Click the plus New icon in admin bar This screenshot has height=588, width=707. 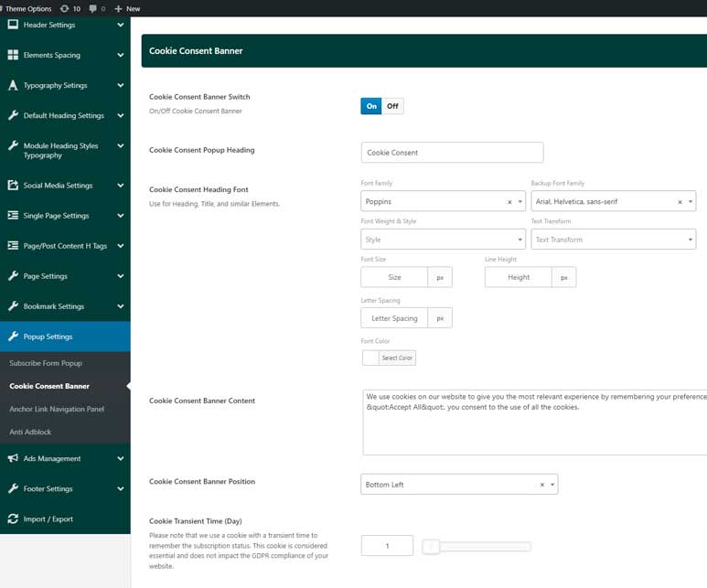[118, 8]
